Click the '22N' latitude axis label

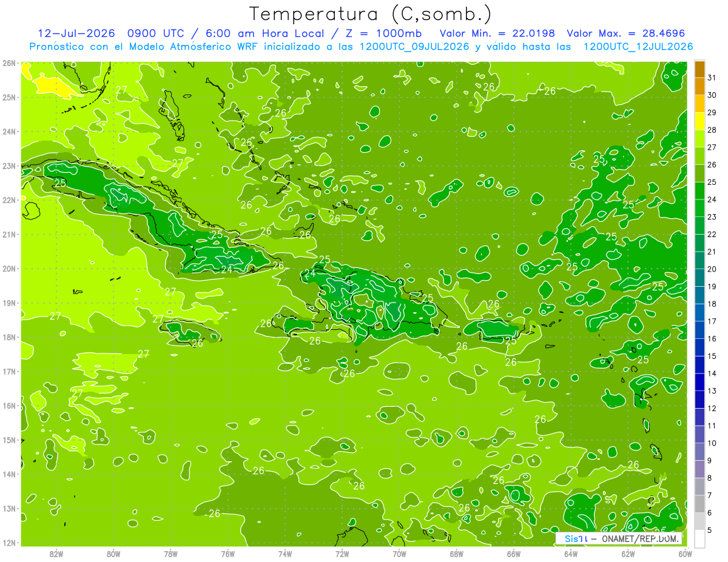pos(9,200)
